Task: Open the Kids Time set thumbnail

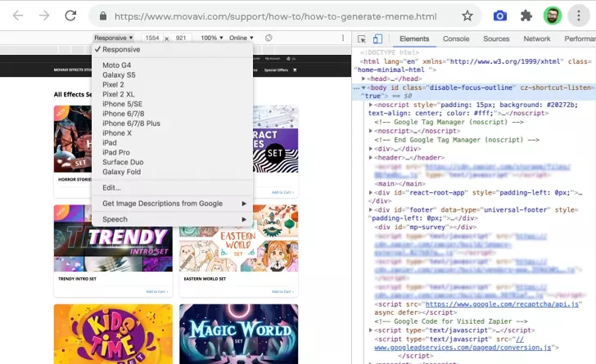Action: [x=113, y=334]
